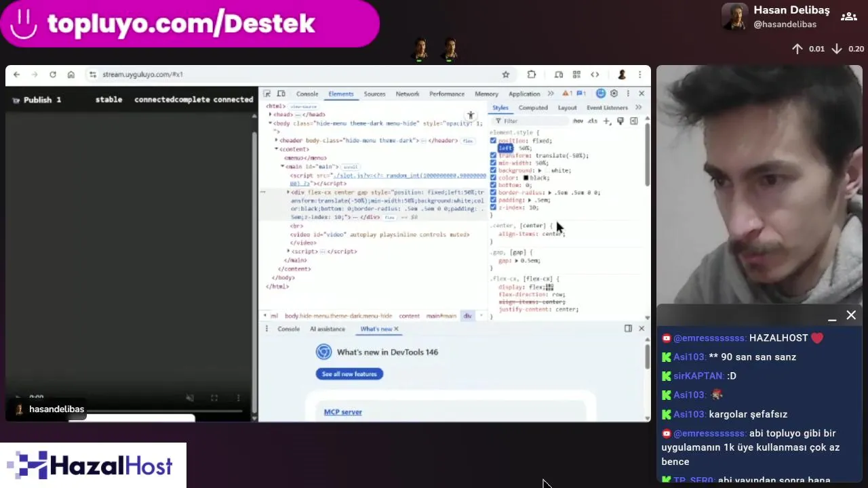Expand the bottom script element node
The width and height of the screenshot is (868, 488).
point(288,251)
